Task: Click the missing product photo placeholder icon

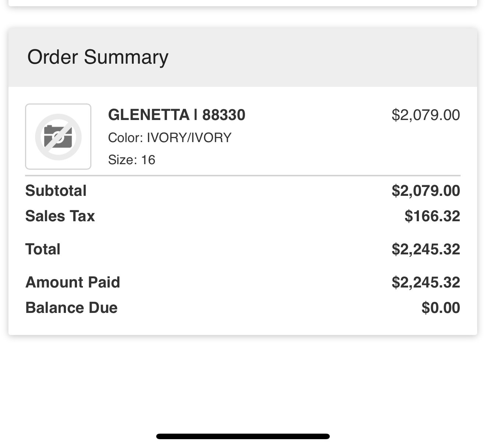Action: [58, 137]
